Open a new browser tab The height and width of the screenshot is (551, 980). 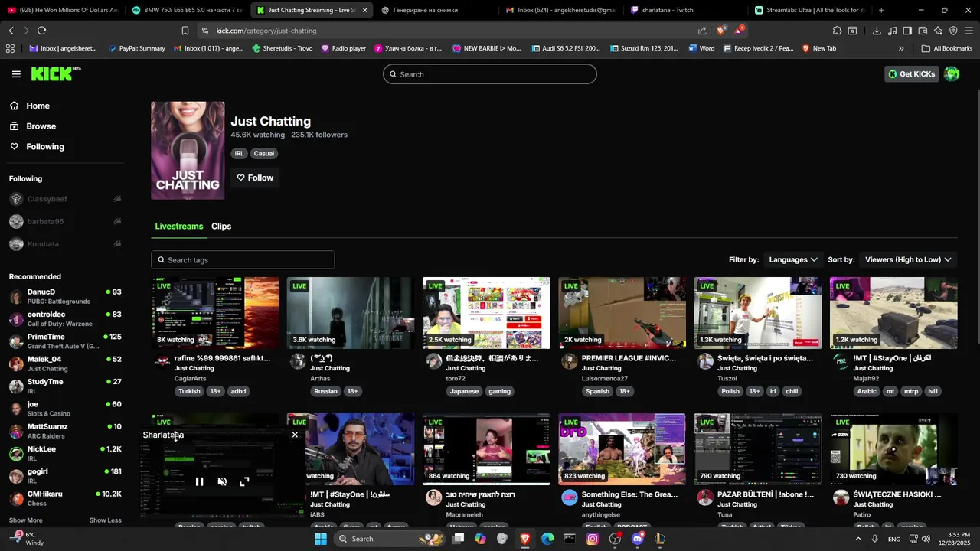pyautogui.click(x=881, y=10)
